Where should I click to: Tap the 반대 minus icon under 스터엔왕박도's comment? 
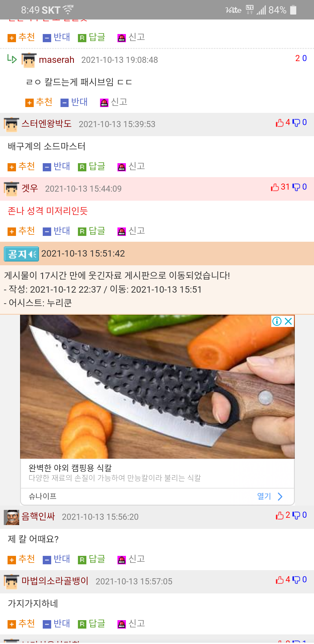[x=47, y=167]
